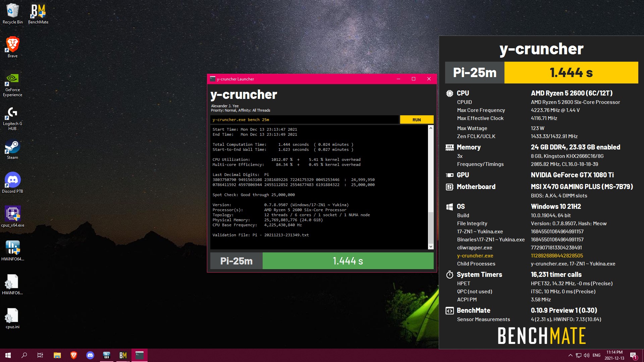Open the Windows Start menu

click(x=8, y=355)
